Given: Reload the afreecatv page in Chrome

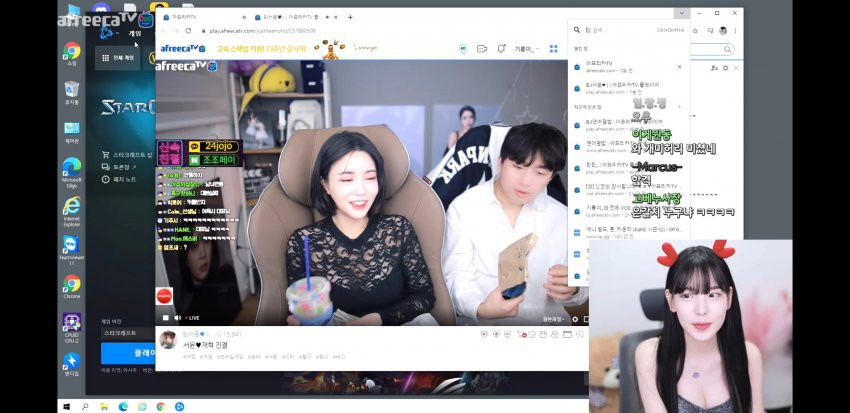Looking at the screenshot, I should click(188, 31).
